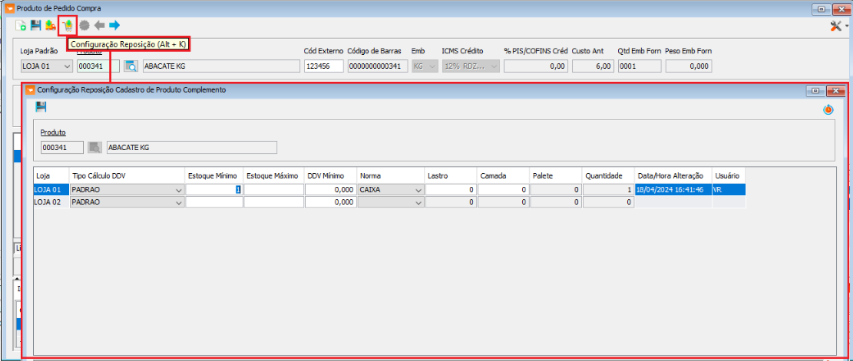This screenshot has height=361, width=853.
Task: Click the Custo Ant field showing 6,00
Action: 592,66
